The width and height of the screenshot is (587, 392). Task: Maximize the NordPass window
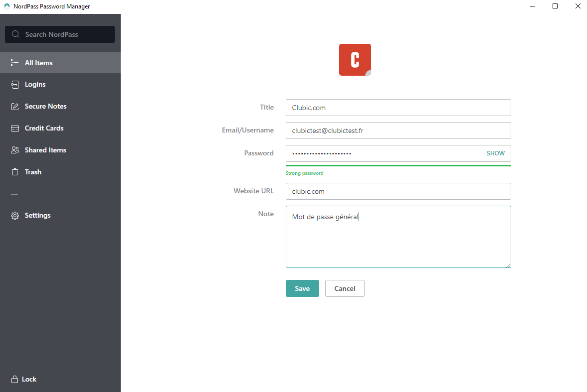point(555,6)
